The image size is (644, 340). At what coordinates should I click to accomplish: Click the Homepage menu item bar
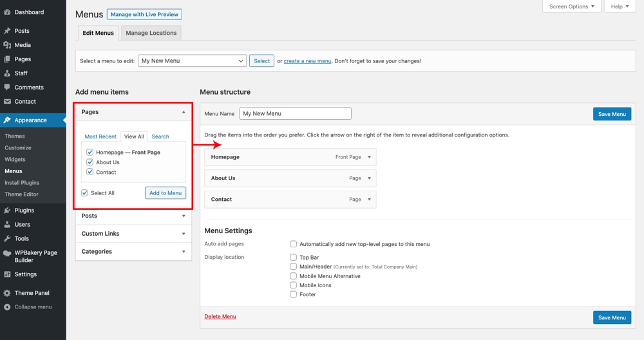[290, 157]
